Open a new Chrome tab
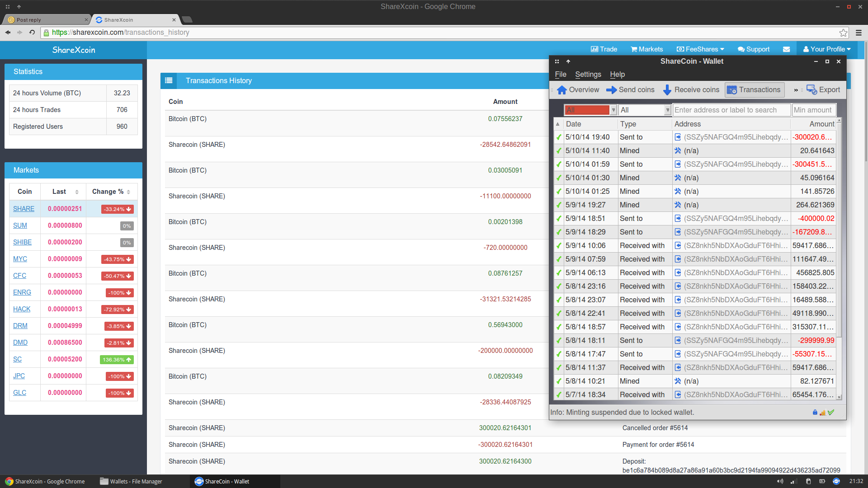The image size is (868, 488). click(187, 19)
